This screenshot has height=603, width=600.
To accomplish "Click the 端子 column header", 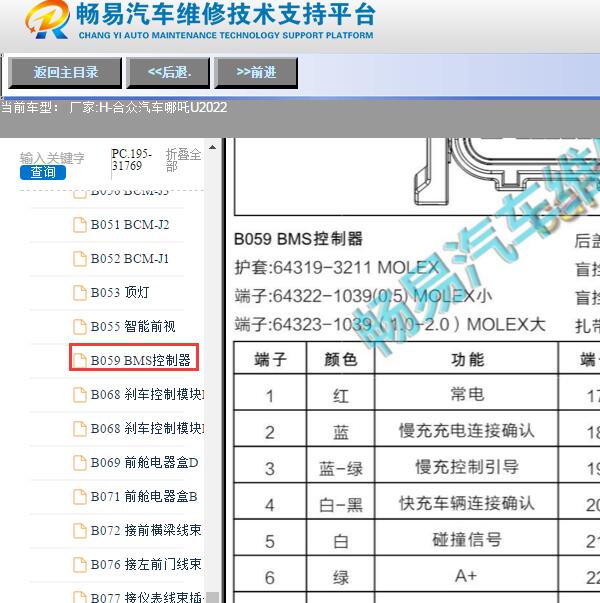I will (270, 359).
